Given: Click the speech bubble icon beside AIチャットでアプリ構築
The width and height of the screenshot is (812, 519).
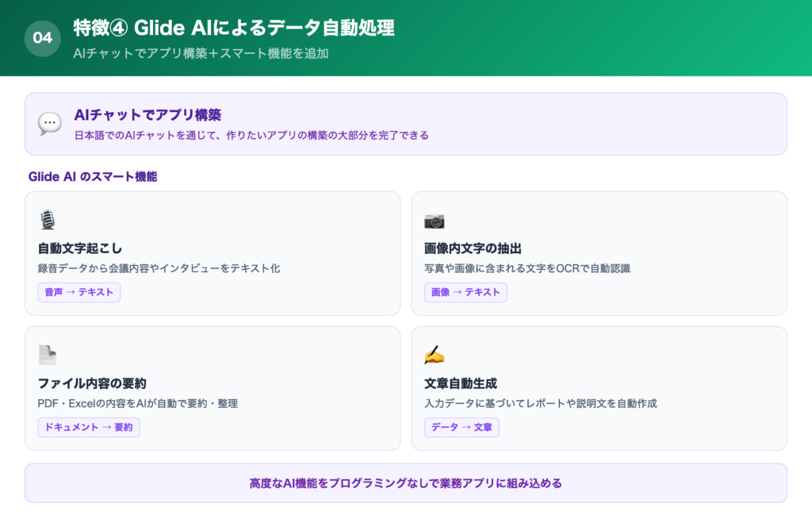Looking at the screenshot, I should pos(49,123).
